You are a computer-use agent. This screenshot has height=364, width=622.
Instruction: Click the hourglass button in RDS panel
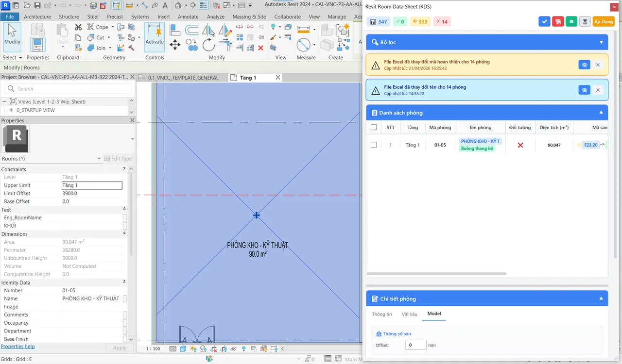(585, 21)
